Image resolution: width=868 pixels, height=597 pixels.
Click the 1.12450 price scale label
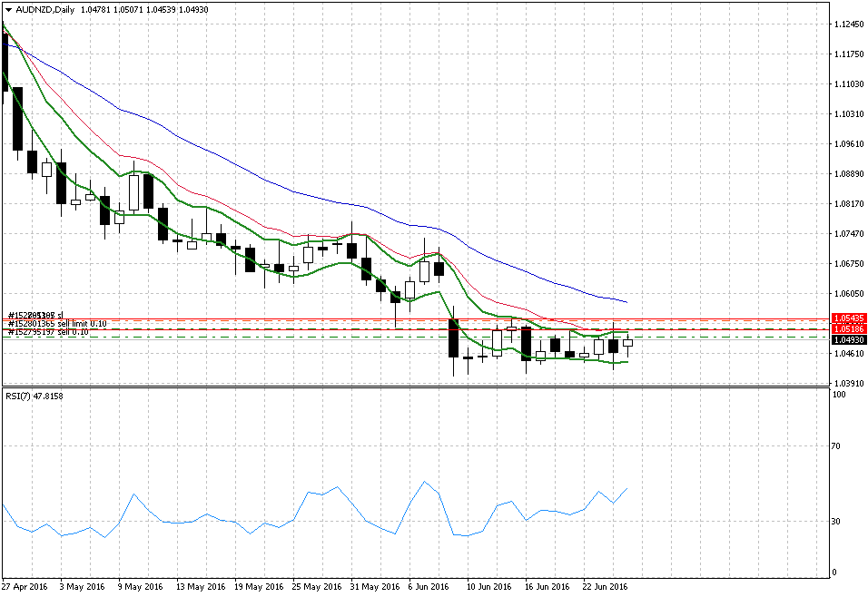[849, 24]
